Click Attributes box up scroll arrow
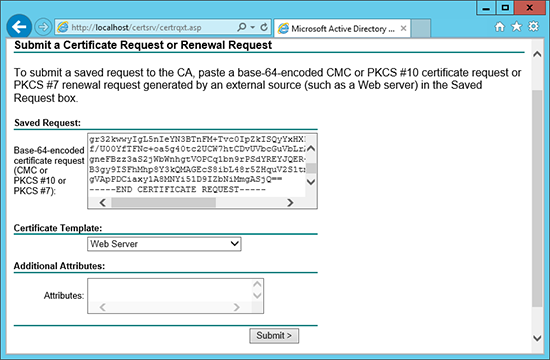Viewport: 550px width, 360px height. click(257, 284)
